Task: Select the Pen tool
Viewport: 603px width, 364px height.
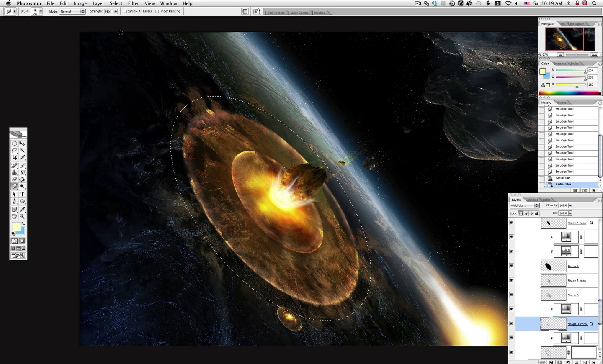Action: [14, 201]
